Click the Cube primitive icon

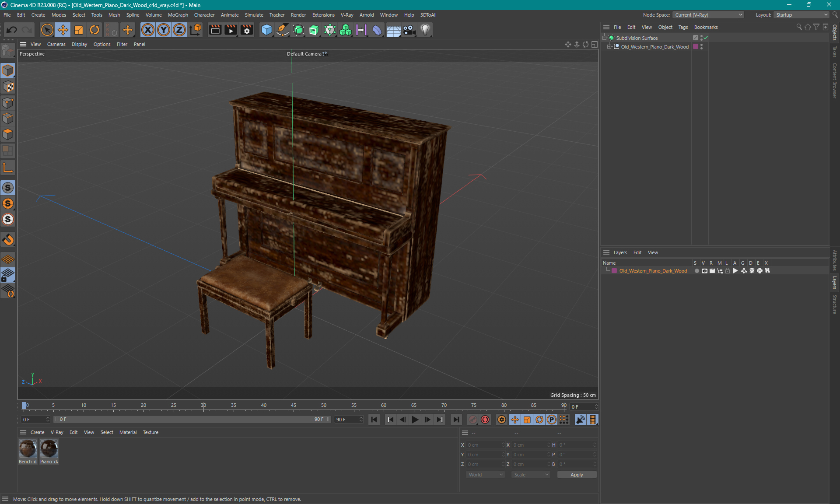click(x=266, y=30)
